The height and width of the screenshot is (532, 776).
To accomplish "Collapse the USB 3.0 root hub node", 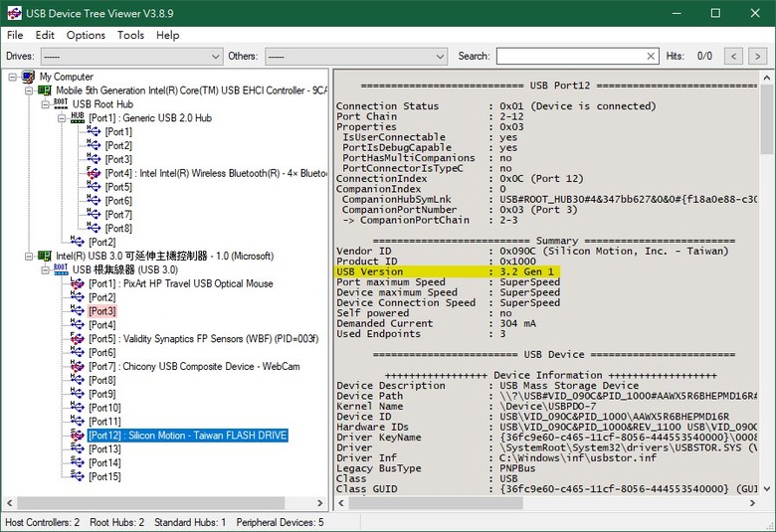I will (x=45, y=270).
